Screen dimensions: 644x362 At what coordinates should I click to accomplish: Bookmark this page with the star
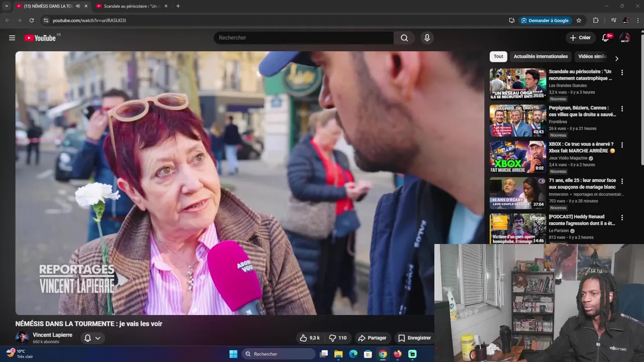click(x=579, y=20)
